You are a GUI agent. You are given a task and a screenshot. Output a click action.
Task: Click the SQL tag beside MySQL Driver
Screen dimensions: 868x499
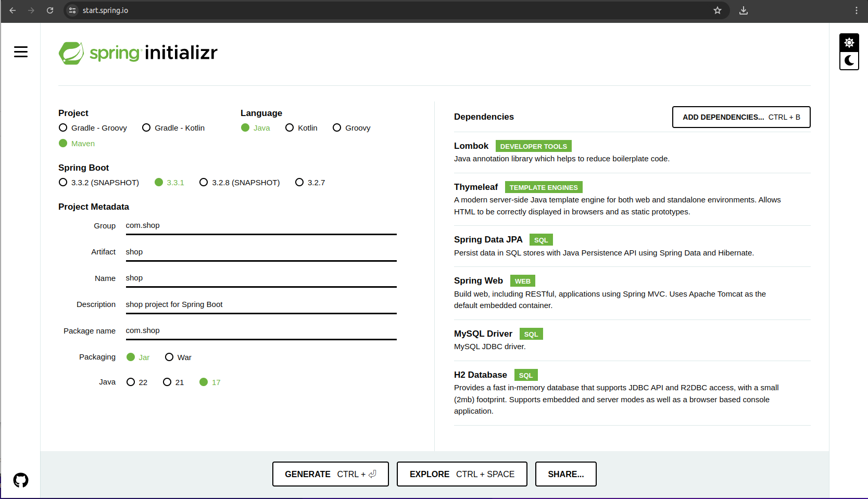pos(531,334)
